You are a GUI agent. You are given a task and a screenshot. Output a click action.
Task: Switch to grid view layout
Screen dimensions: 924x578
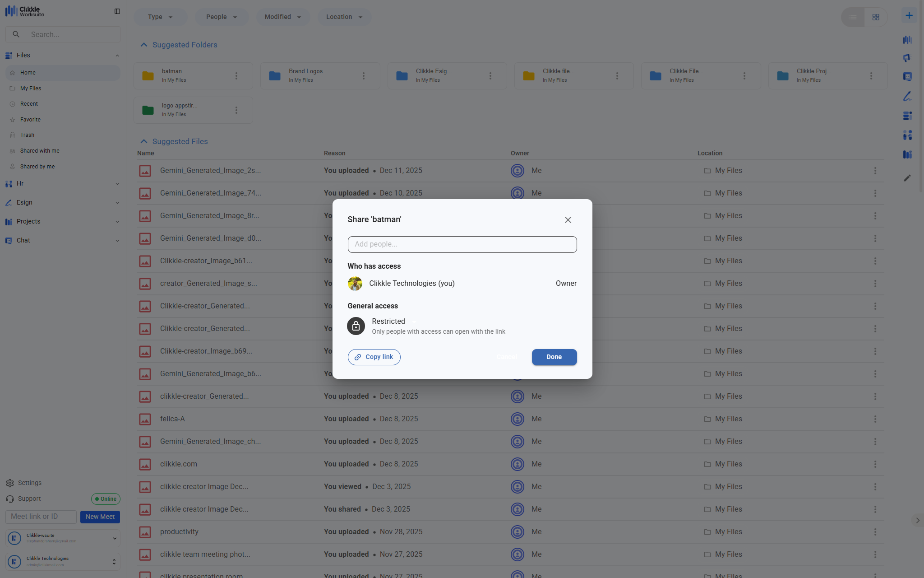click(x=875, y=17)
